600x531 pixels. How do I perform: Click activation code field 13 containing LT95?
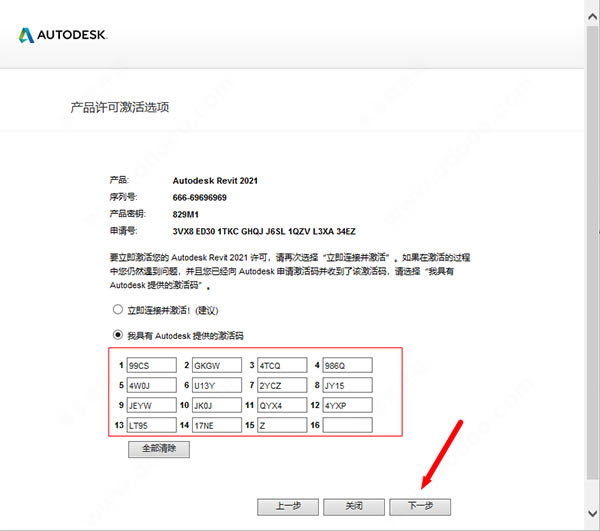tap(152, 425)
